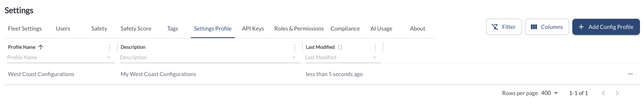Open the Profile Name column options menu
Image resolution: width=644 pixels, height=105 pixels.
(109, 48)
